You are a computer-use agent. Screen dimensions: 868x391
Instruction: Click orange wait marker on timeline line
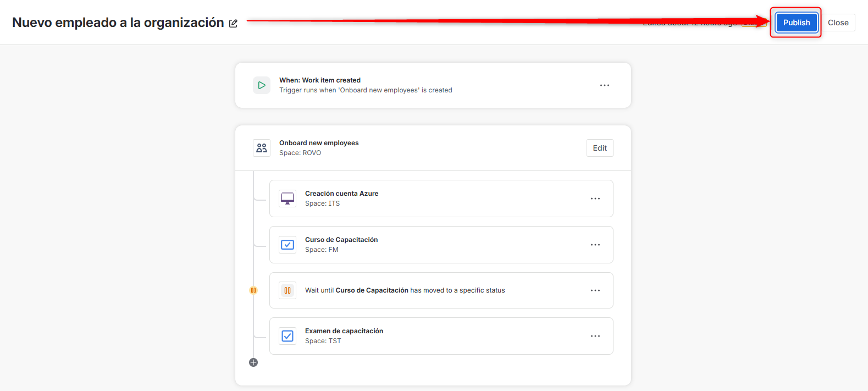(253, 290)
